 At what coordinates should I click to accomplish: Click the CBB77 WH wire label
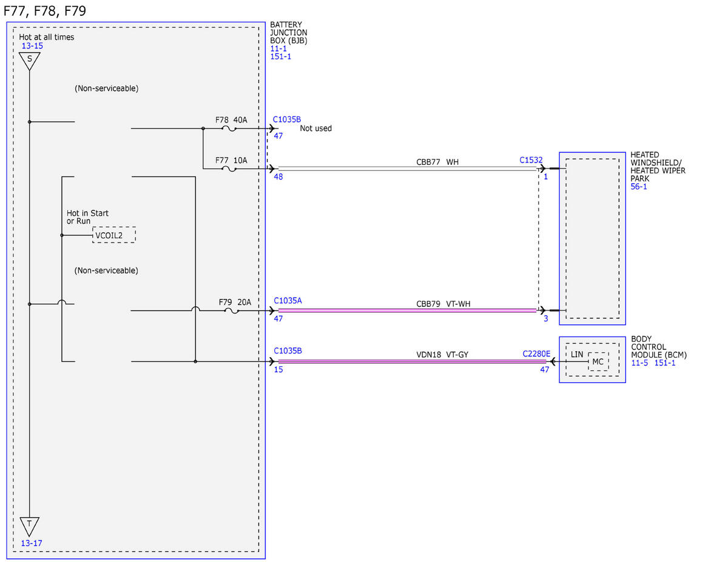438,162
